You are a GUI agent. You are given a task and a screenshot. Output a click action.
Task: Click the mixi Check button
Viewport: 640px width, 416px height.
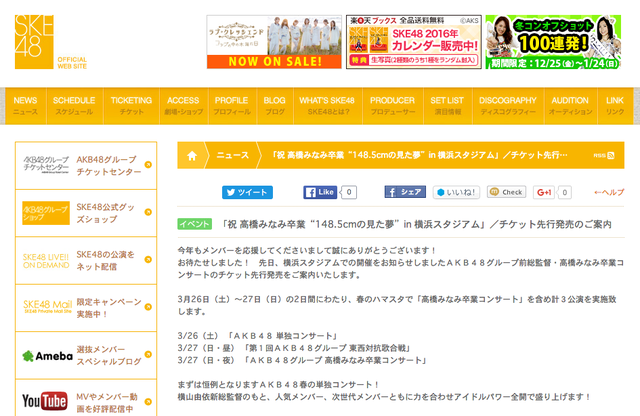click(x=507, y=192)
